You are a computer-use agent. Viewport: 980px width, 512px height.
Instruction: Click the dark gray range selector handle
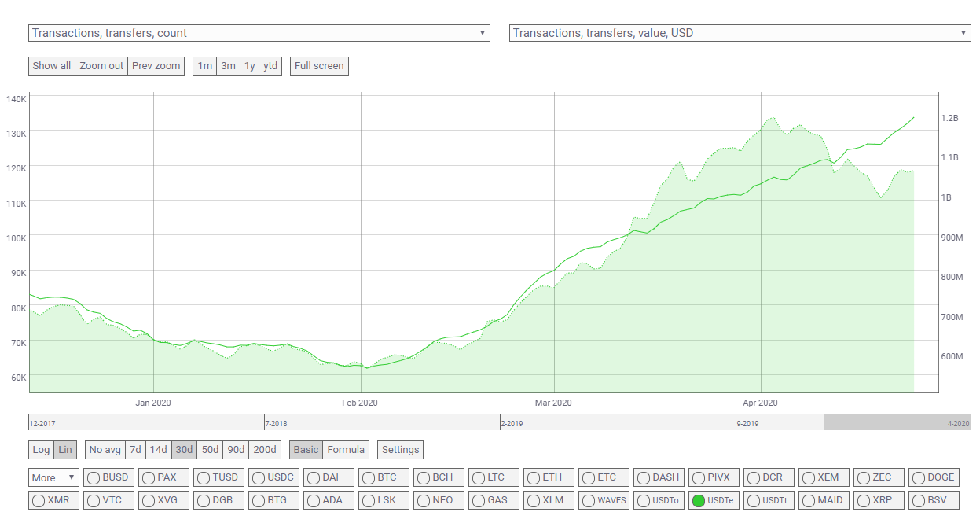[x=897, y=422]
